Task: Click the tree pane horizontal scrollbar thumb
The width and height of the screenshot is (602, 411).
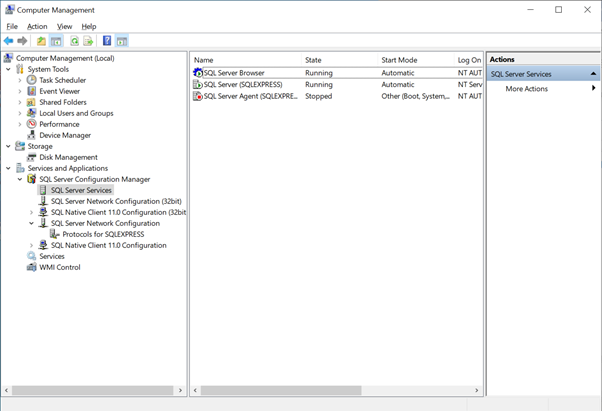Action: click(x=93, y=390)
